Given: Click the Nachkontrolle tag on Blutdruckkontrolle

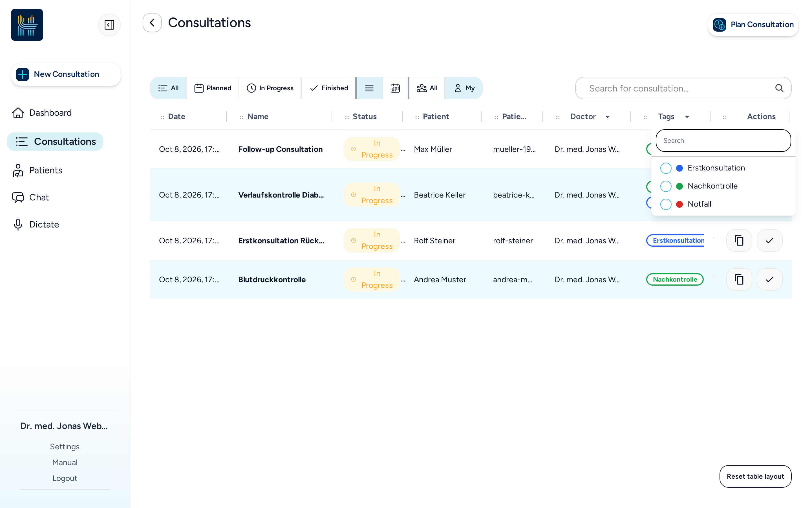Looking at the screenshot, I should tap(675, 279).
